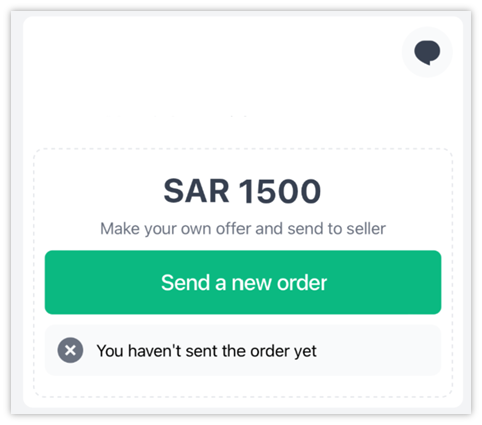The image size is (482, 425).
Task: Click the order status banner background
Action: (243, 350)
